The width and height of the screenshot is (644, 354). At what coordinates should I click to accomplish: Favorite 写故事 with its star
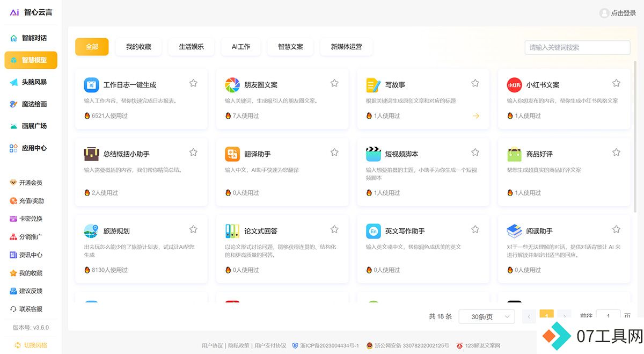coord(475,83)
